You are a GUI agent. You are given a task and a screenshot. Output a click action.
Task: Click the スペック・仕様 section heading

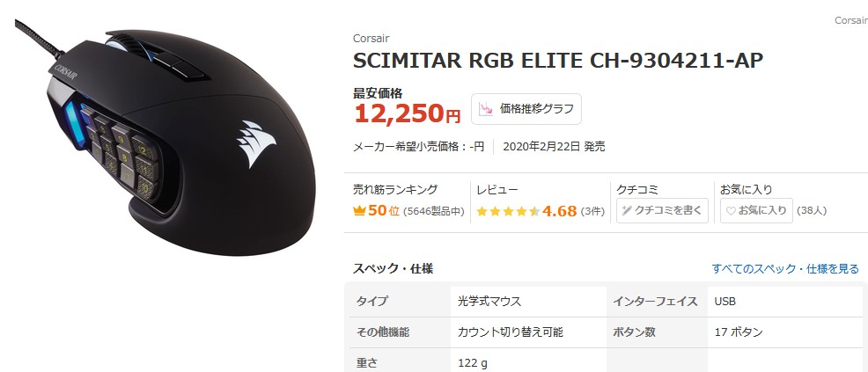(x=393, y=269)
